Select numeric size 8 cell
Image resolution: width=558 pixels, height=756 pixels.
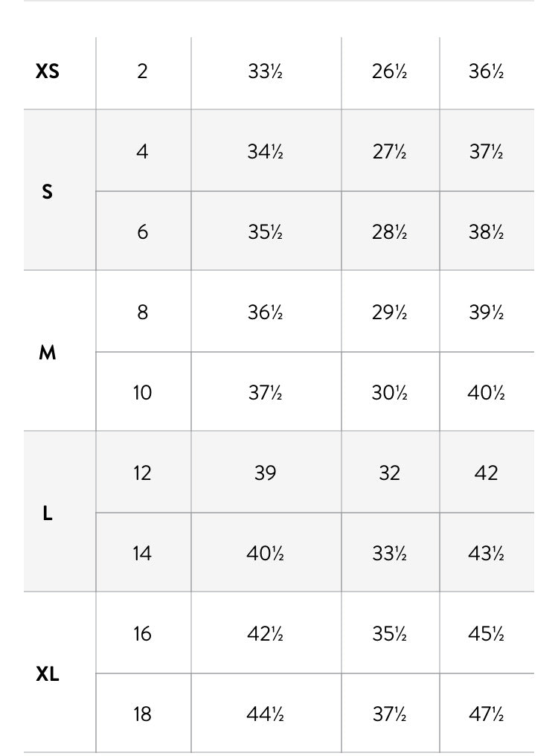tap(142, 313)
